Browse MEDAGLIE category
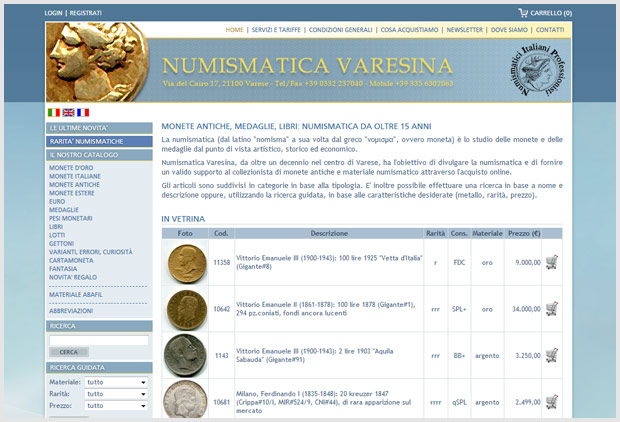Viewport: 620px width, 422px height. point(64,210)
